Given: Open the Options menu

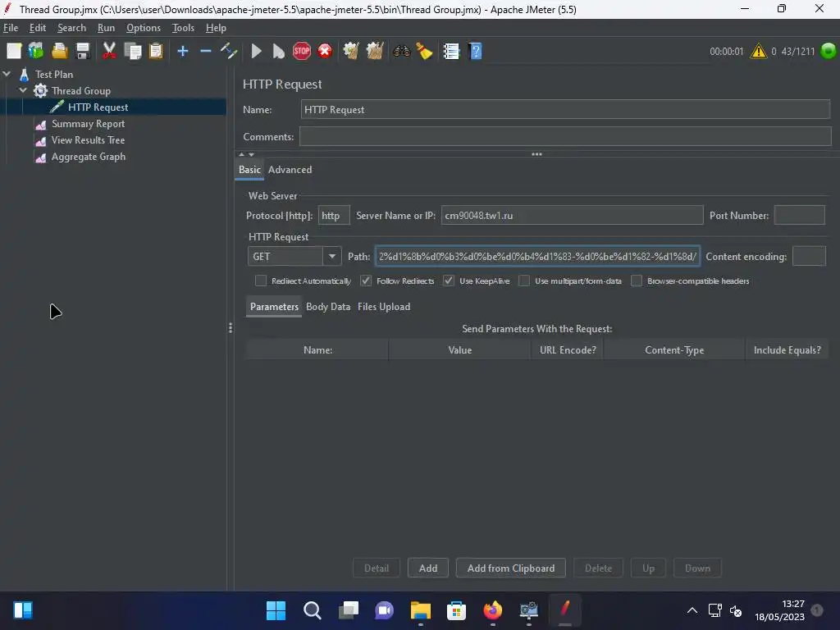Looking at the screenshot, I should 143,28.
